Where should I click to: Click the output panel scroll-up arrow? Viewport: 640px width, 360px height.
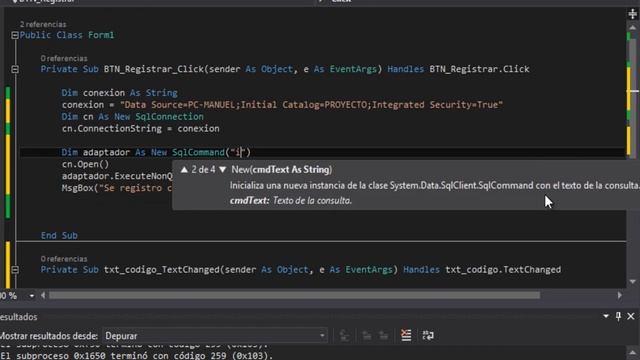(x=632, y=353)
